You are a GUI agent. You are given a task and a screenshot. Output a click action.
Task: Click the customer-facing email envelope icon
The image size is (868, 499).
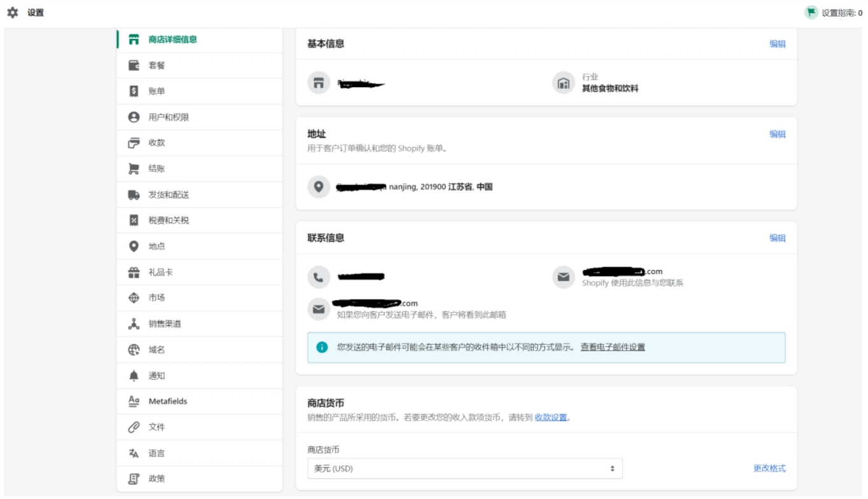319,309
